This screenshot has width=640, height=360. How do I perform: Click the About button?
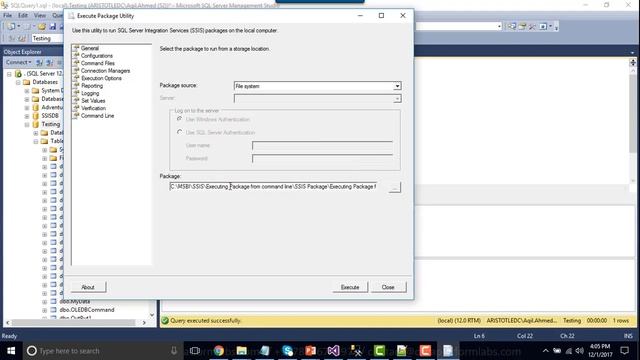(x=88, y=287)
